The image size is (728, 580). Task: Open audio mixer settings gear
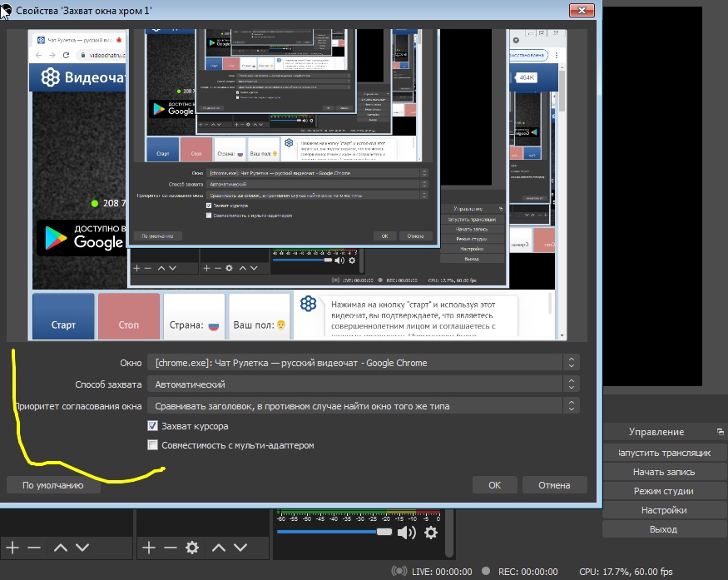(x=431, y=533)
